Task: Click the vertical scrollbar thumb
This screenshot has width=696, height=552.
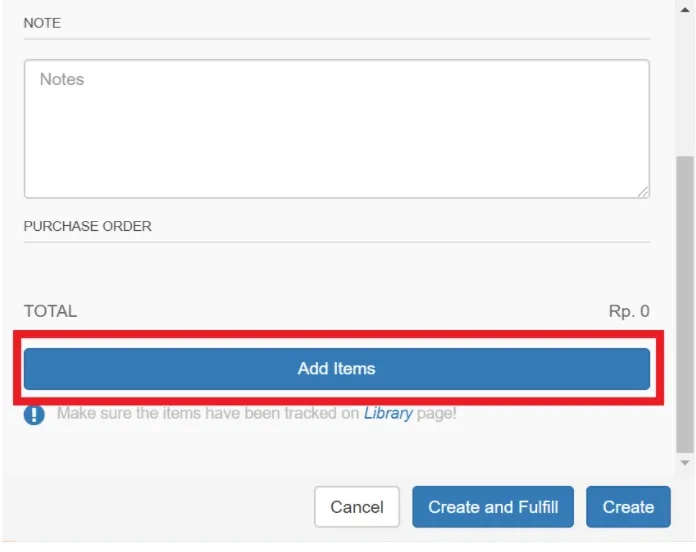Action: click(685, 304)
